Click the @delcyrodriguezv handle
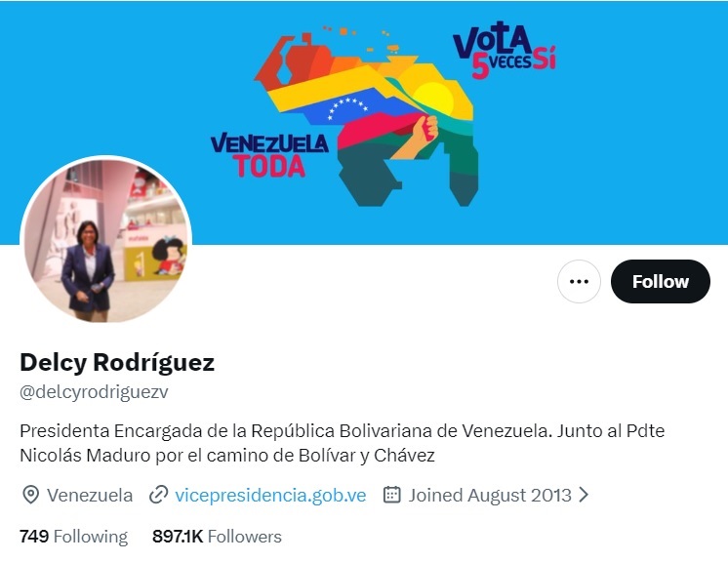This screenshot has width=728, height=562. point(94,392)
